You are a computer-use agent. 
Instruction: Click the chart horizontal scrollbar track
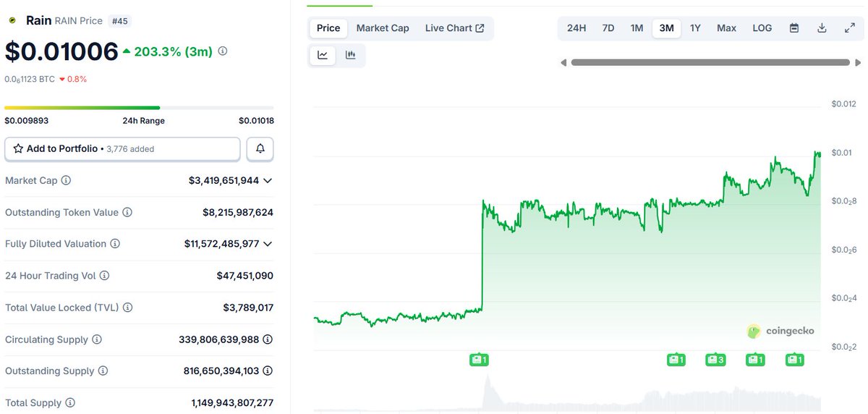point(710,63)
